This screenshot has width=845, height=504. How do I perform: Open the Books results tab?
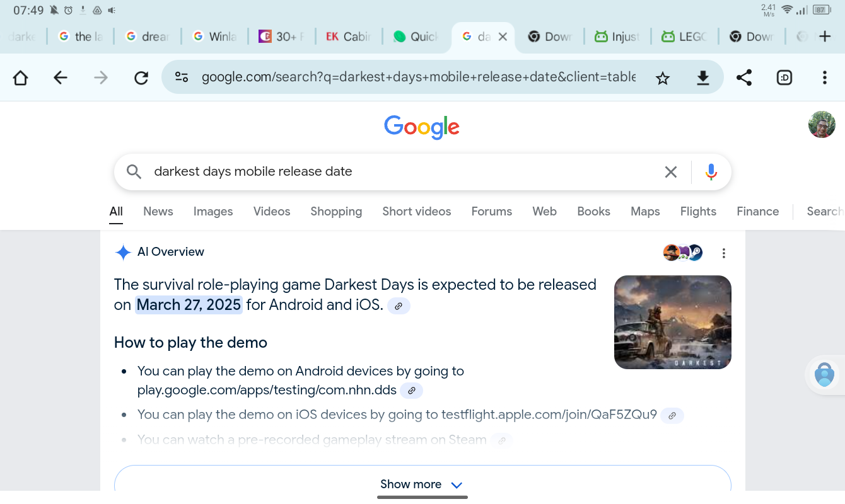594,212
